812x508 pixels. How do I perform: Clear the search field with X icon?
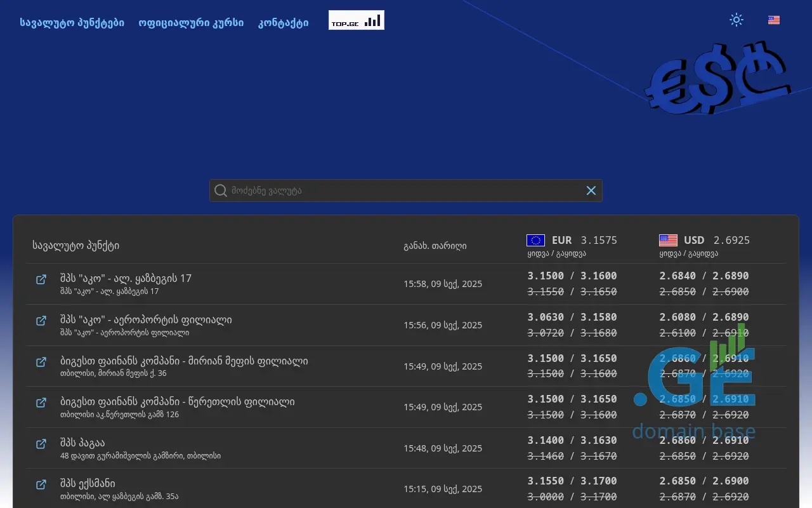tap(591, 190)
